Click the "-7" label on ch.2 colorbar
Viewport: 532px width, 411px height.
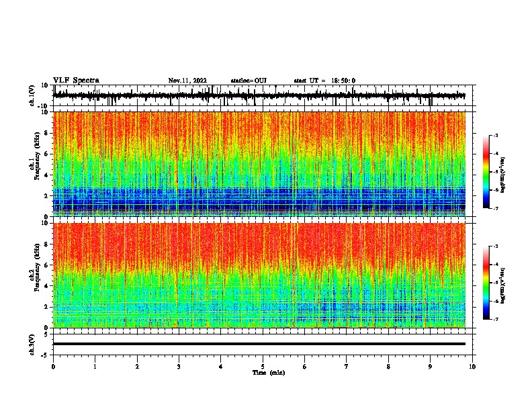point(496,320)
